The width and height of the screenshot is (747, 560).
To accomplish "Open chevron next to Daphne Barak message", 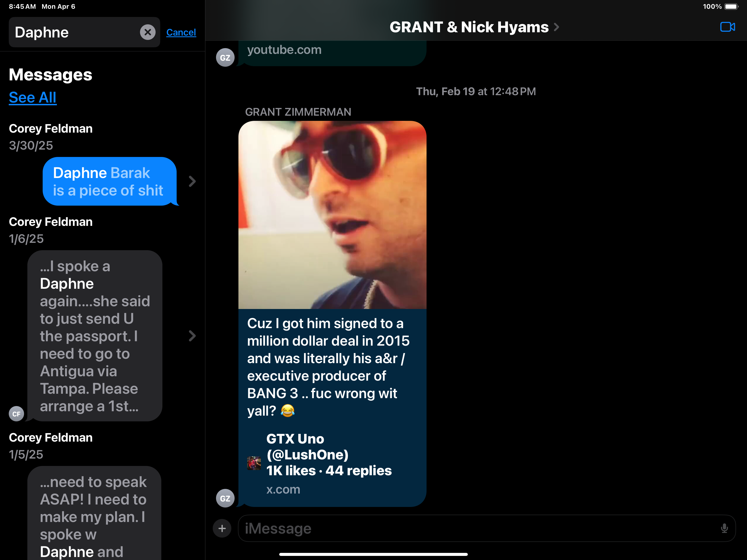I will coord(192,181).
